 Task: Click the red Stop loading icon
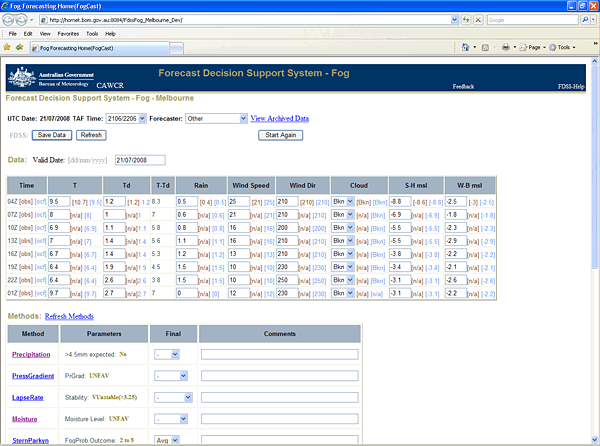[x=478, y=20]
